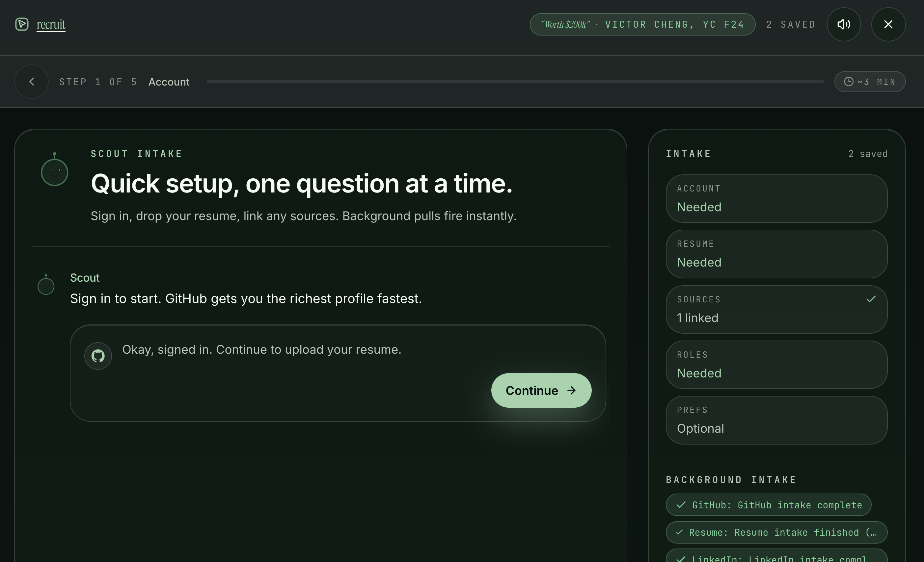The height and width of the screenshot is (562, 924).
Task: Close the intake with X button
Action: (x=888, y=24)
